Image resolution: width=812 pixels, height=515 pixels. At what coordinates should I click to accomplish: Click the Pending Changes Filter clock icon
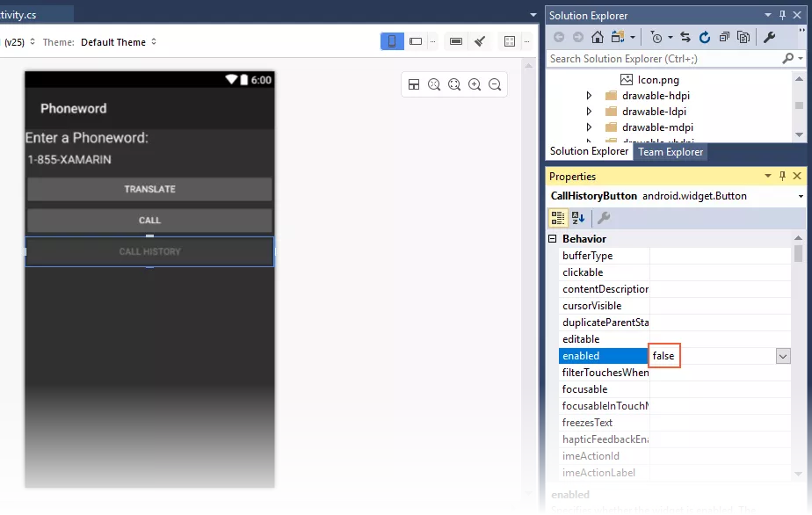[656, 37]
